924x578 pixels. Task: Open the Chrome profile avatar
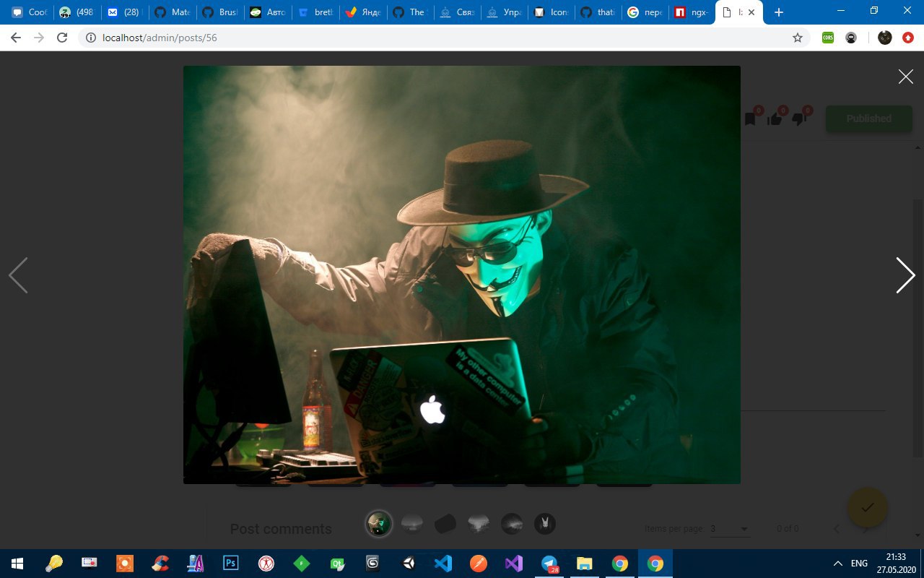(x=885, y=38)
